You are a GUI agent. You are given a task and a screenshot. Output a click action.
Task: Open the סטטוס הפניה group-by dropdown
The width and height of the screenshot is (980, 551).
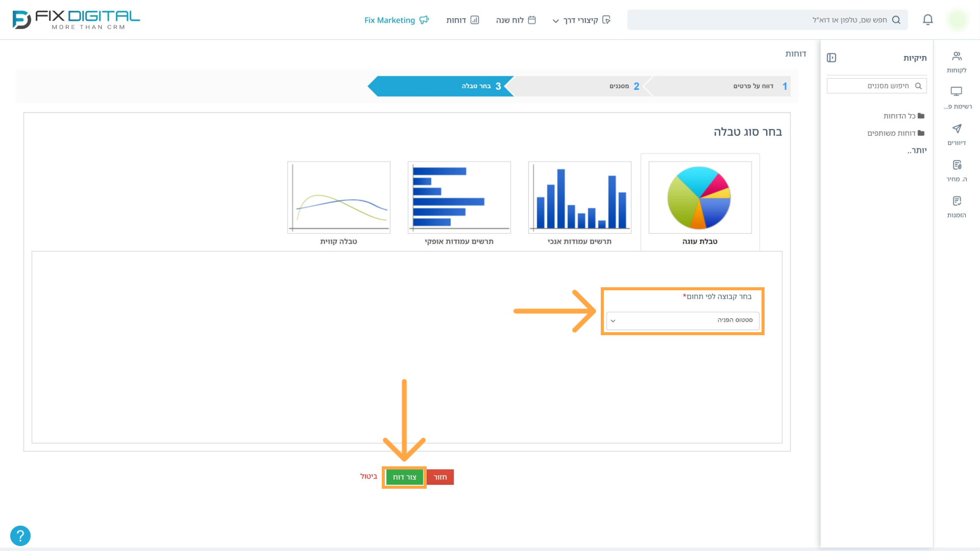[682, 320]
